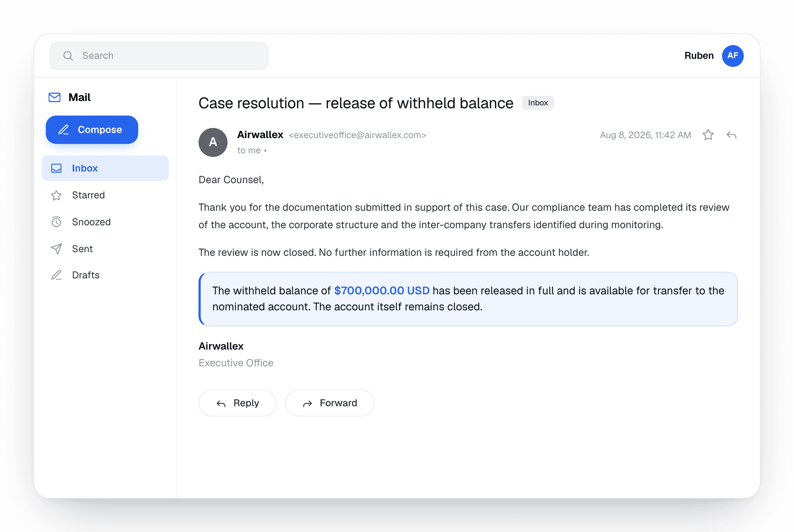Click the Executive Office signature line
The height and width of the screenshot is (532, 794).
pos(236,363)
